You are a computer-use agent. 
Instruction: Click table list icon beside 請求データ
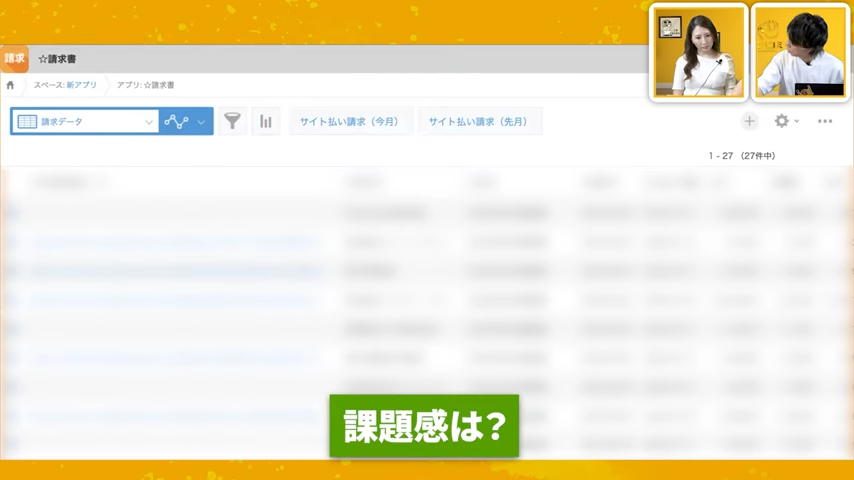pos(27,121)
